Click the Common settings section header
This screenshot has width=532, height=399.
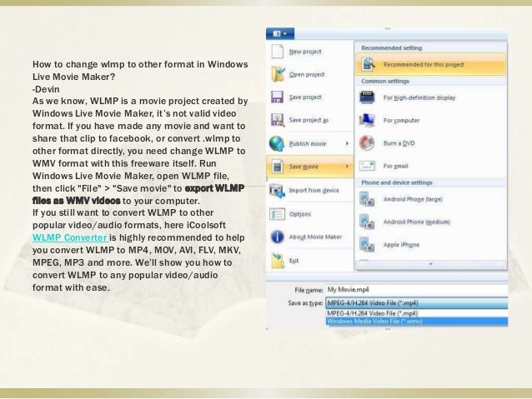[x=385, y=81]
